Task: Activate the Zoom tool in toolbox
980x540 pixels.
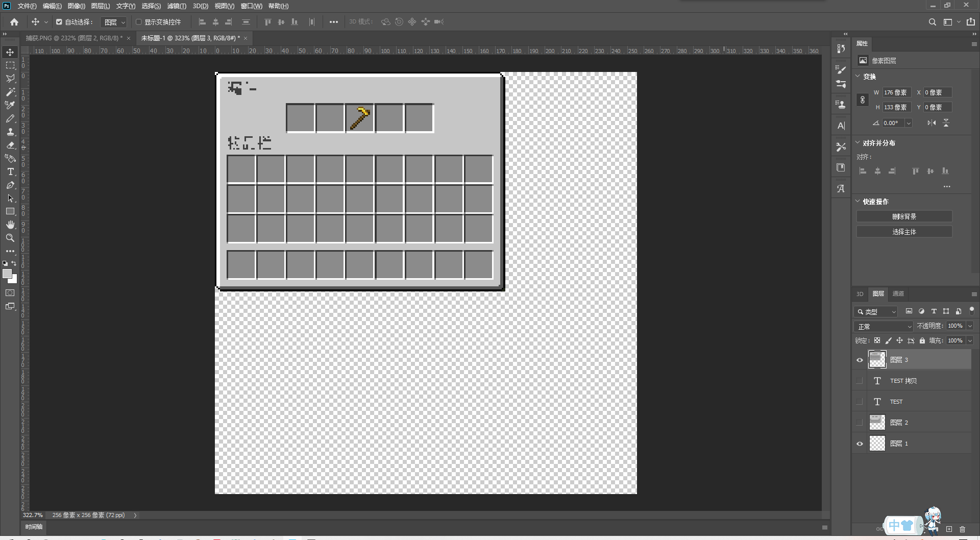Action: pos(10,238)
